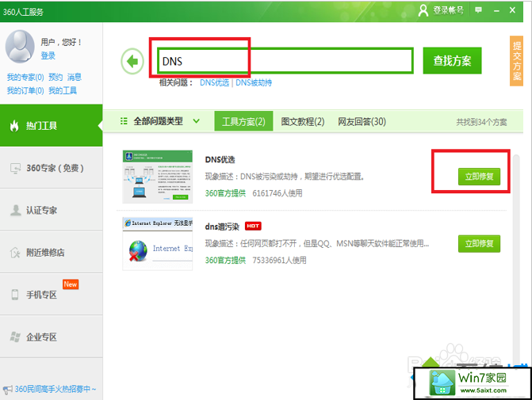Open the 我的专家(0) link
Viewport: 532px width, 400px height.
click(25, 78)
